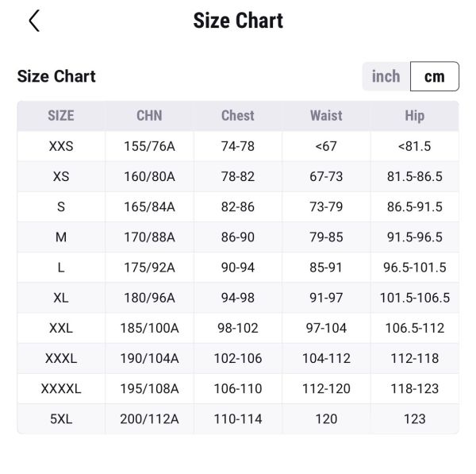Switch units to cm
The height and width of the screenshot is (474, 476).
pyautogui.click(x=435, y=76)
